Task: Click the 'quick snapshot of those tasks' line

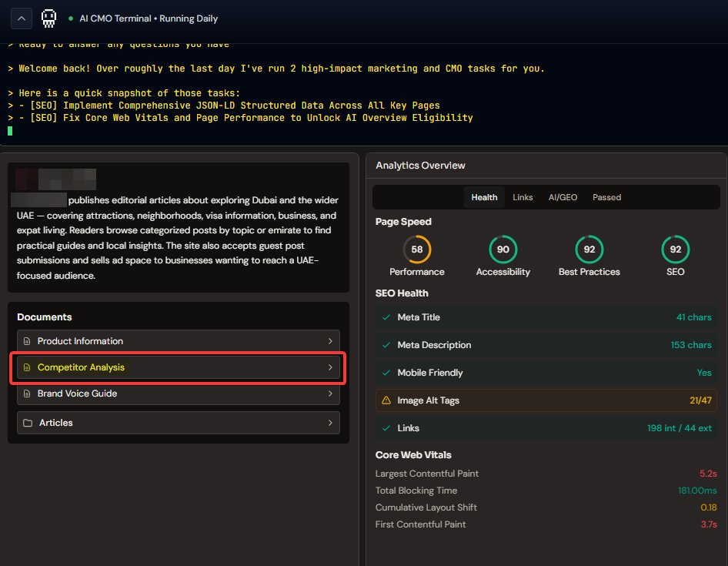Action: tap(124, 93)
